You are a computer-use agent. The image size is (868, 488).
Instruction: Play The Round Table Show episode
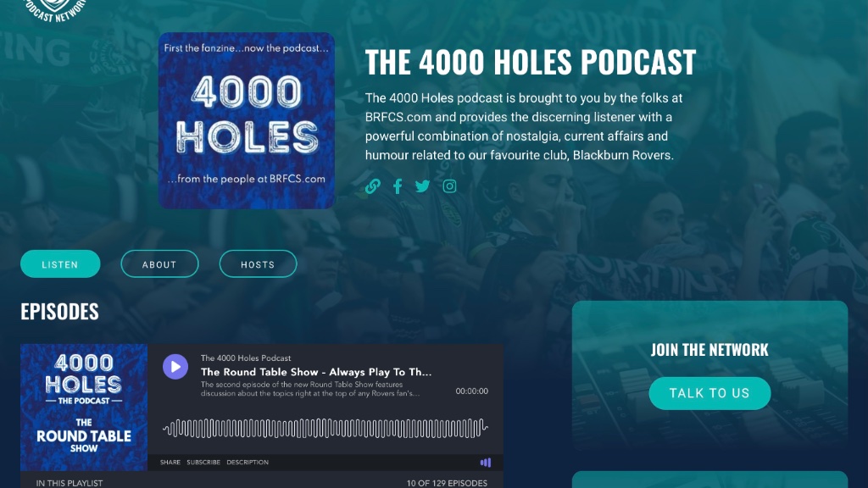pyautogui.click(x=175, y=366)
